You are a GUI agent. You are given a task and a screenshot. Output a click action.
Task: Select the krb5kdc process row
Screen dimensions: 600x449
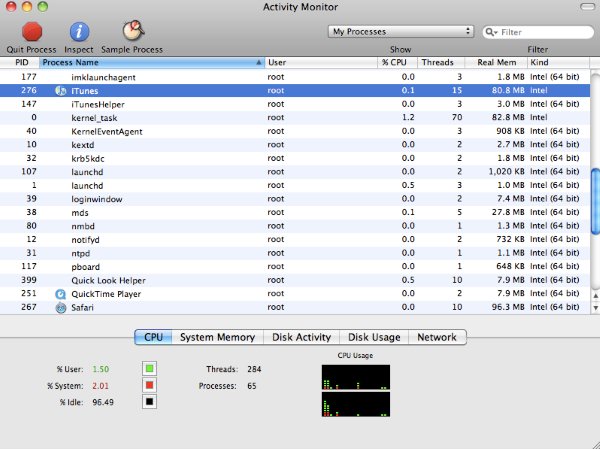click(x=295, y=158)
